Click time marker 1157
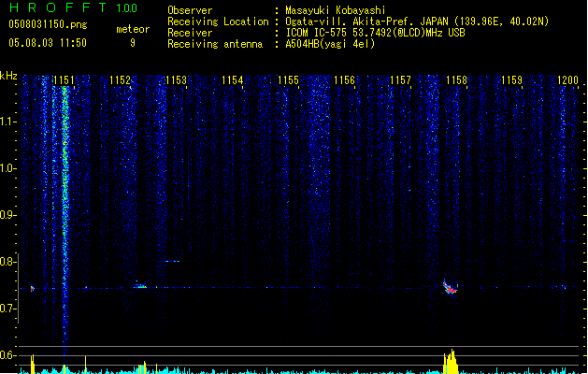The image size is (588, 374). pyautogui.click(x=400, y=80)
